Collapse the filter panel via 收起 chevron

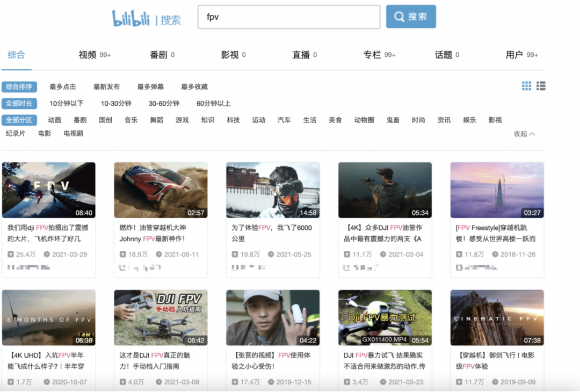click(x=525, y=134)
